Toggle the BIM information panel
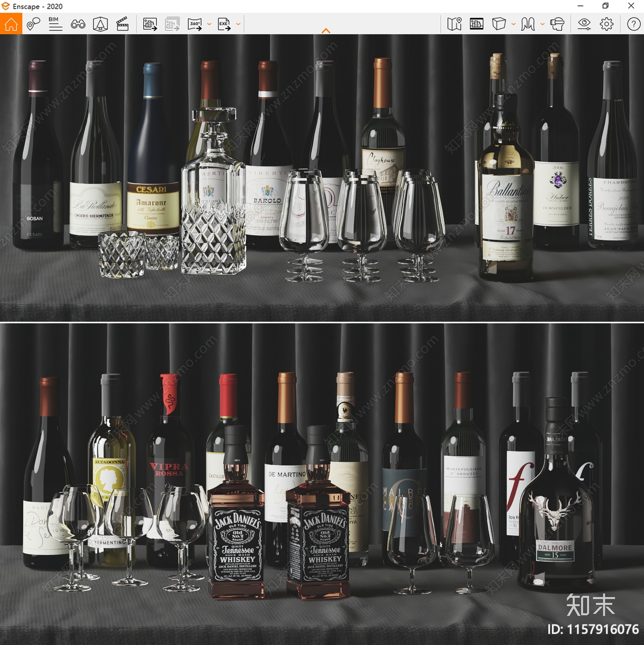The width and height of the screenshot is (644, 645). point(55,24)
